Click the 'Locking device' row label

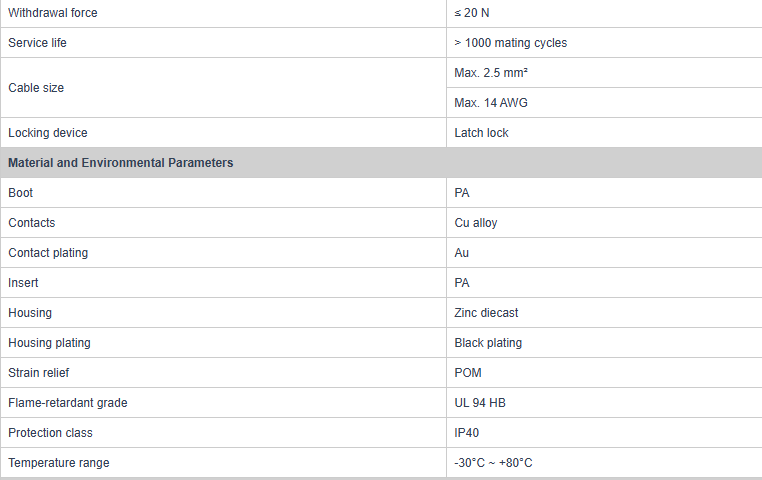[48, 133]
